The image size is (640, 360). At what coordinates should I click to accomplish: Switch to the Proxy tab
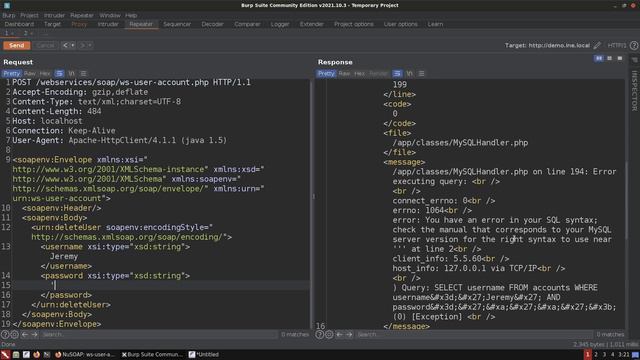point(79,24)
